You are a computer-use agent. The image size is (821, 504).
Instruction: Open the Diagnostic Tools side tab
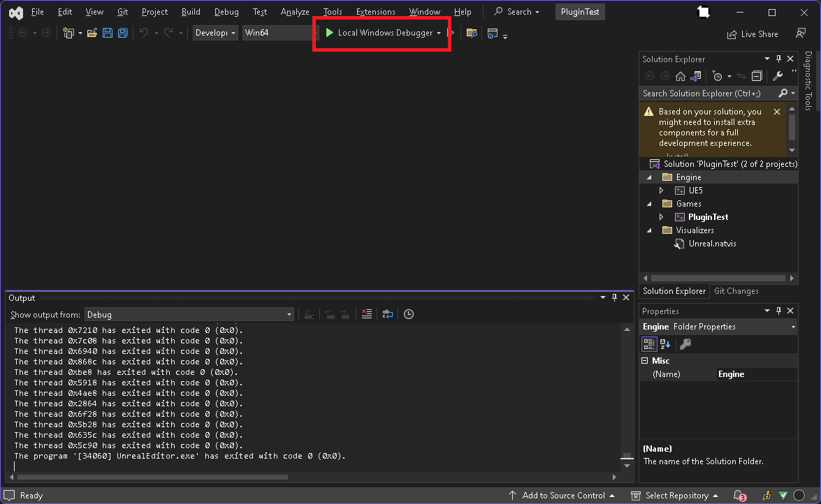[808, 80]
